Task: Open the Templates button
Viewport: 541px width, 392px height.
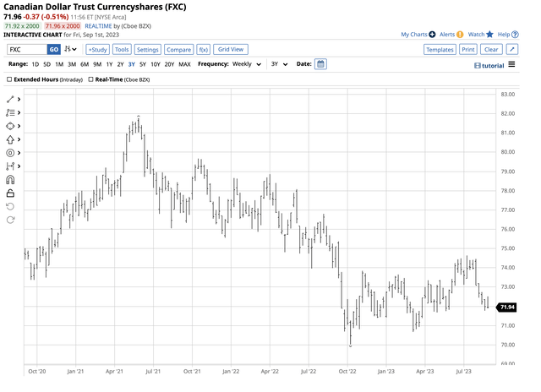Action: tap(440, 49)
